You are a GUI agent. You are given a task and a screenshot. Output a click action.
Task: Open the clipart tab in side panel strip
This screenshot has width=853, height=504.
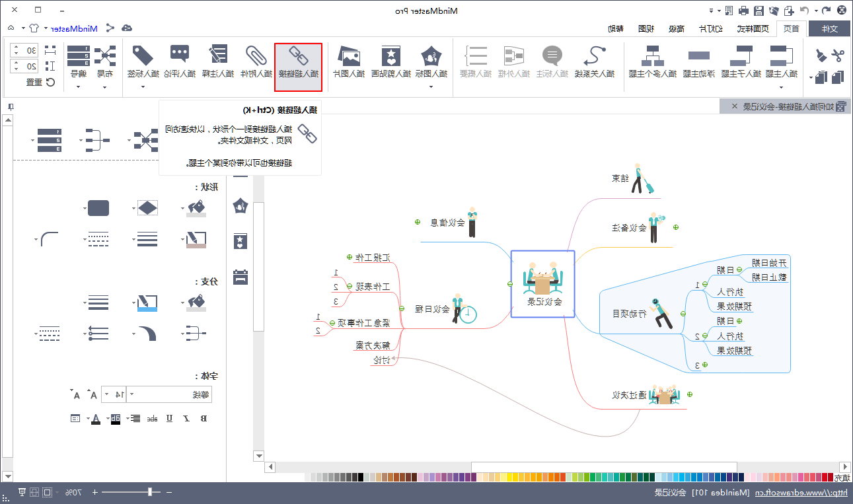(x=241, y=241)
